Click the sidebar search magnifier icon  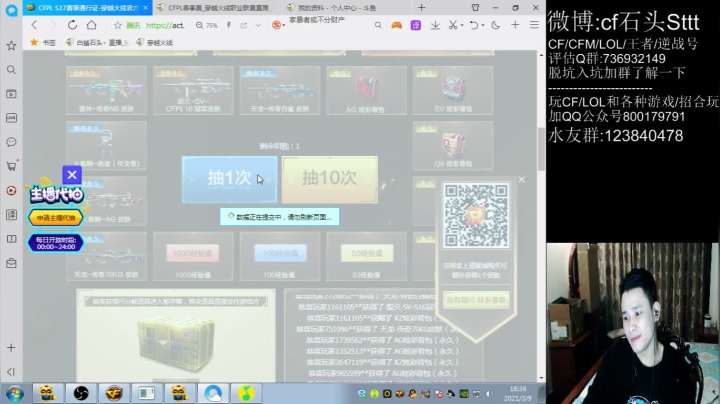(11, 70)
